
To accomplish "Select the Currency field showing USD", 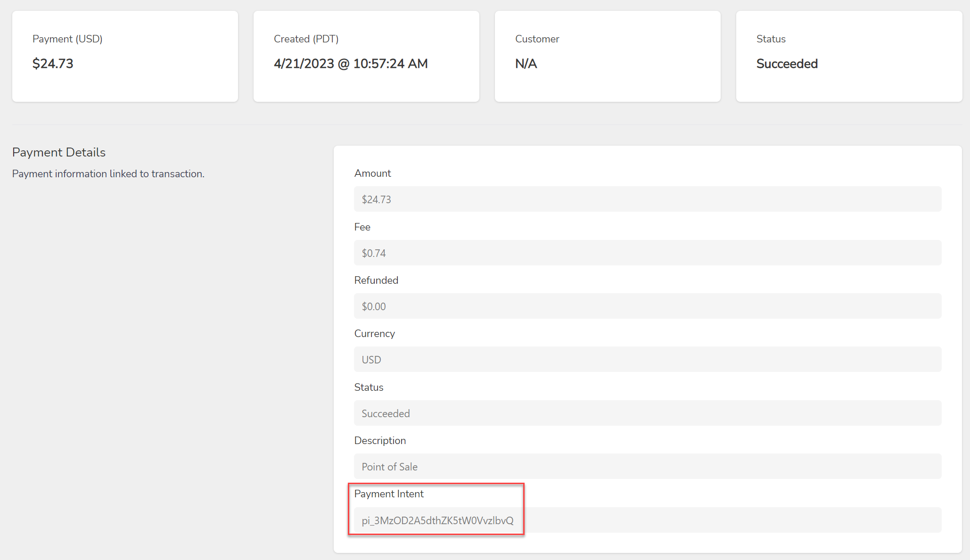I will (647, 359).
